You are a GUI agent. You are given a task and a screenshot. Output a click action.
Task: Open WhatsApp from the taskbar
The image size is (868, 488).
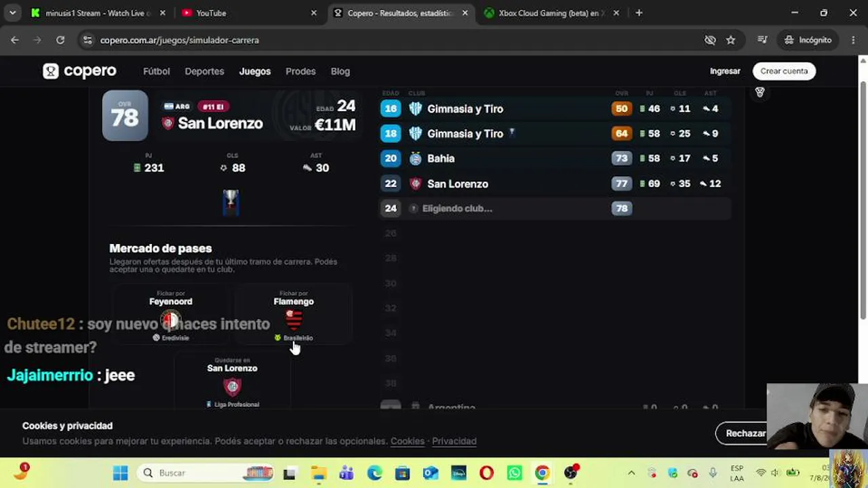[515, 473]
